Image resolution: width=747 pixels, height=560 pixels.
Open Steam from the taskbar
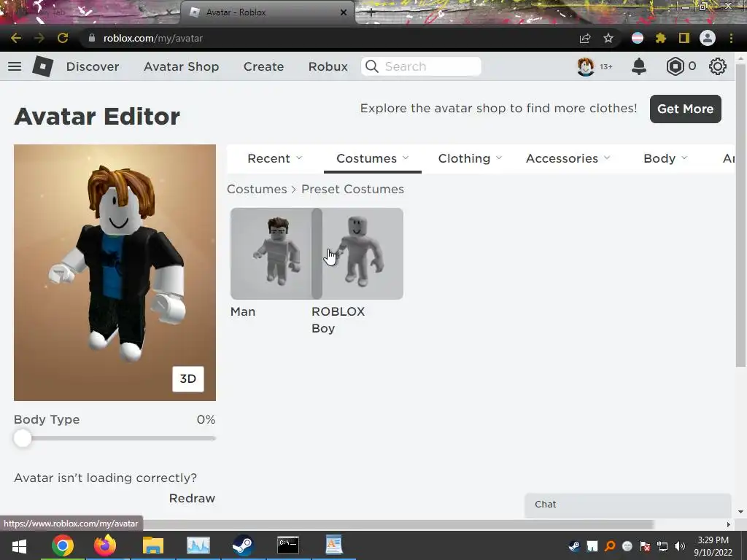(x=243, y=545)
